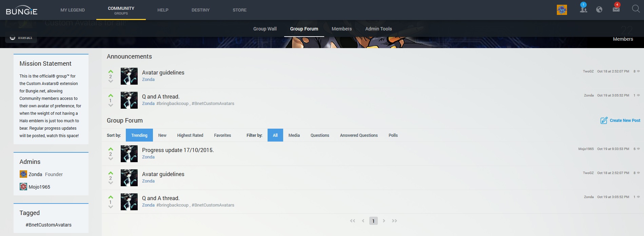Filter posts by Questions
The image size is (644, 236).
point(320,135)
